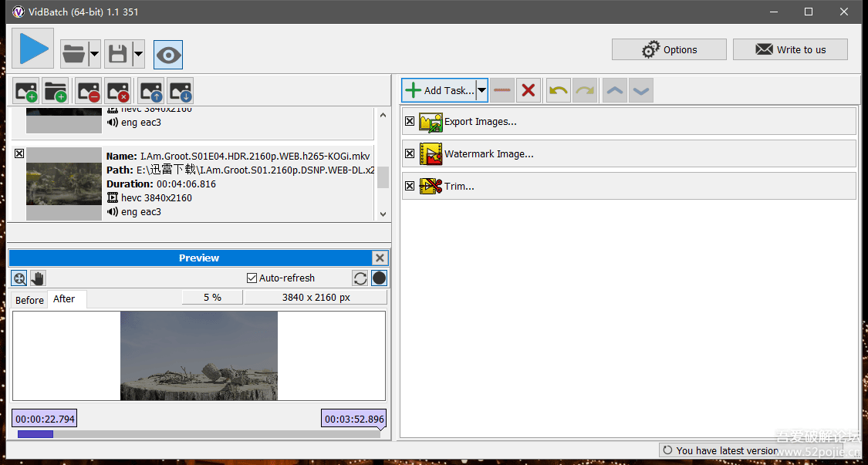Add a folder of videos to the list

(55, 91)
